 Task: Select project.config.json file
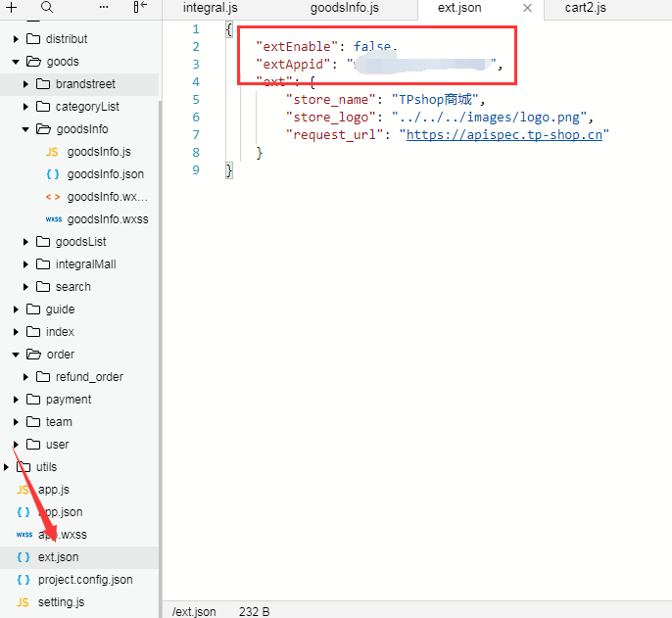click(84, 580)
